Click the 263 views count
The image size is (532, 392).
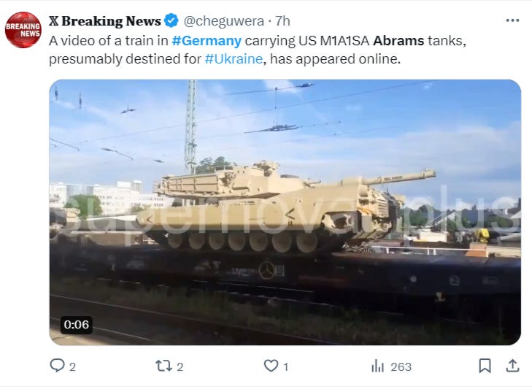(401, 367)
